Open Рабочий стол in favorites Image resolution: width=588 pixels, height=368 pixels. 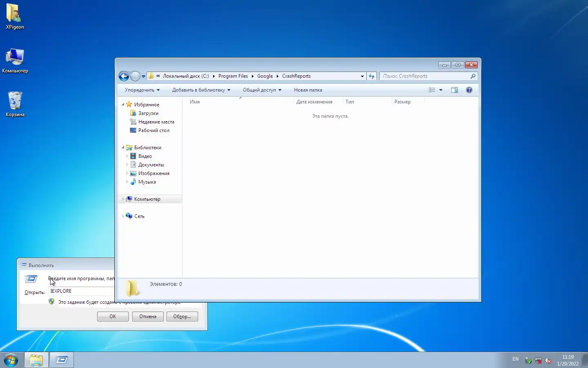coord(154,130)
